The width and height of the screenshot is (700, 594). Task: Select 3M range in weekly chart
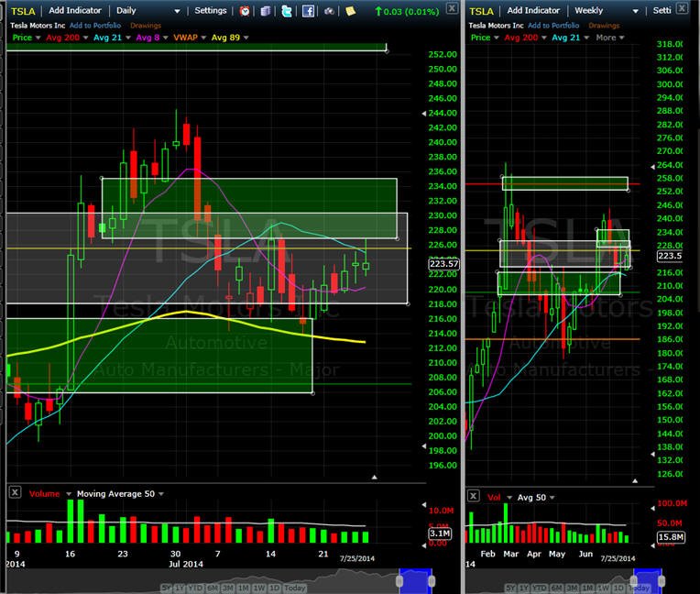(573, 588)
